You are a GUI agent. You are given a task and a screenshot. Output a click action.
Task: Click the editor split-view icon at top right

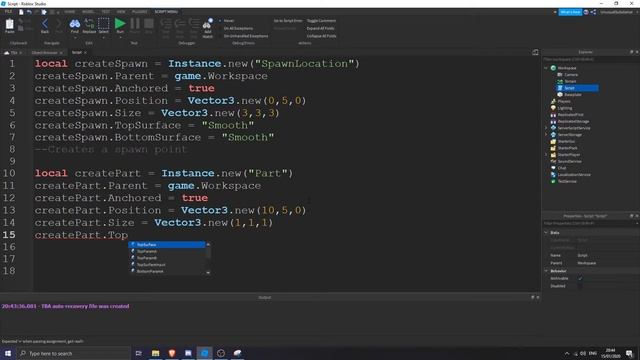pyautogui.click(x=535, y=52)
